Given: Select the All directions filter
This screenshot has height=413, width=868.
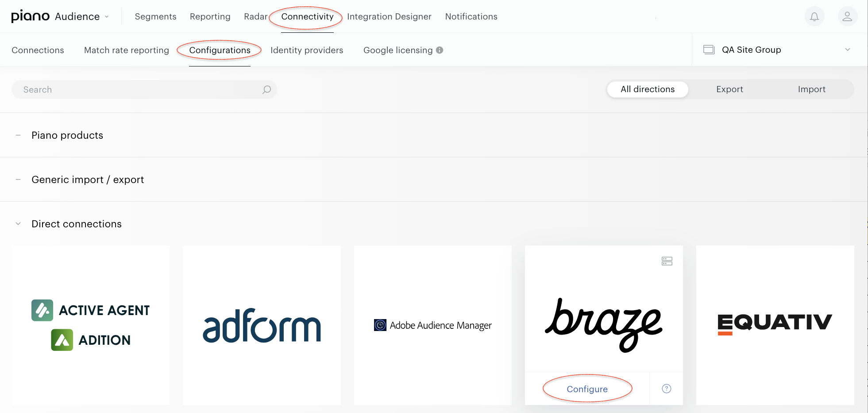Looking at the screenshot, I should 648,89.
